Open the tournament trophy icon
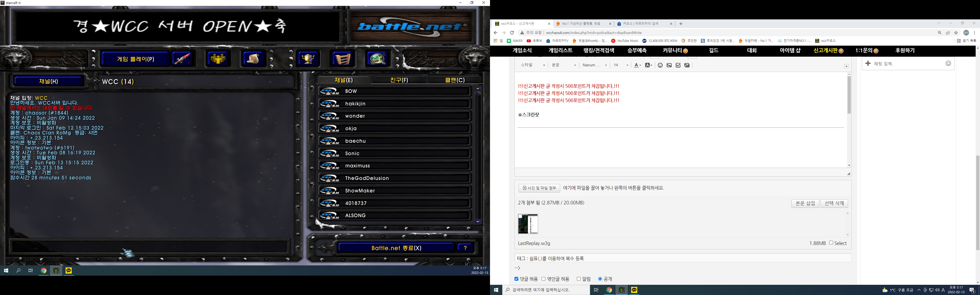 pyautogui.click(x=308, y=59)
